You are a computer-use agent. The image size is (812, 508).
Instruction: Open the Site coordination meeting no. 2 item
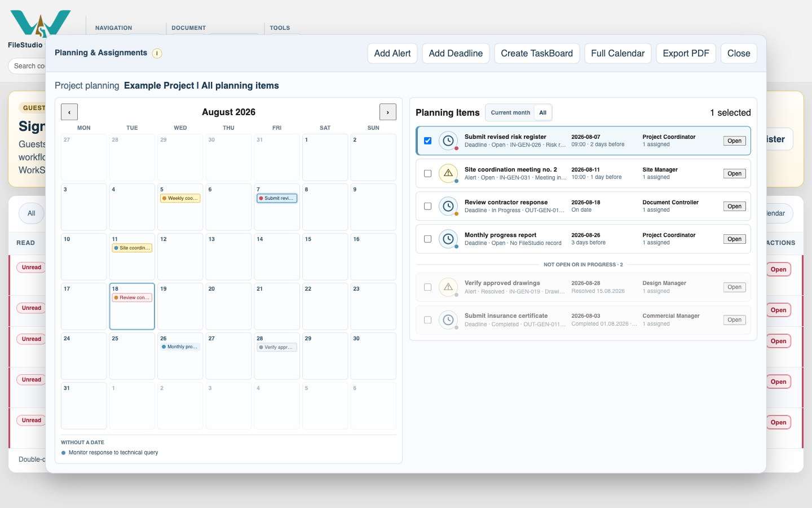point(734,174)
